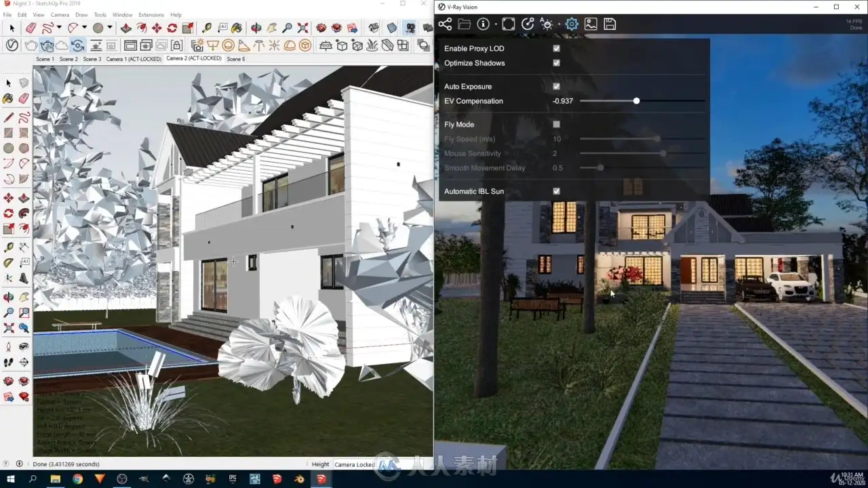Click the info icon in V-Ray Vision
This screenshot has width=868, height=488.
(484, 24)
